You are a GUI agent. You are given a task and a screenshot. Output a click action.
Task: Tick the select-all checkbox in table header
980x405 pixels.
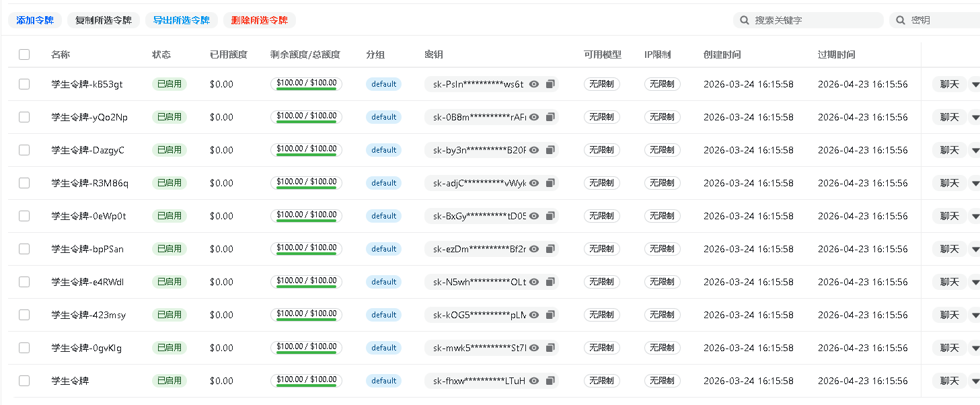click(24, 54)
